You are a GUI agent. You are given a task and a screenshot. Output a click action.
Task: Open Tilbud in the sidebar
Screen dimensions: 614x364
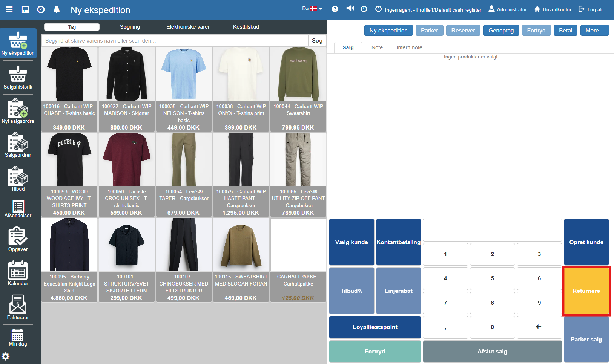(x=18, y=179)
